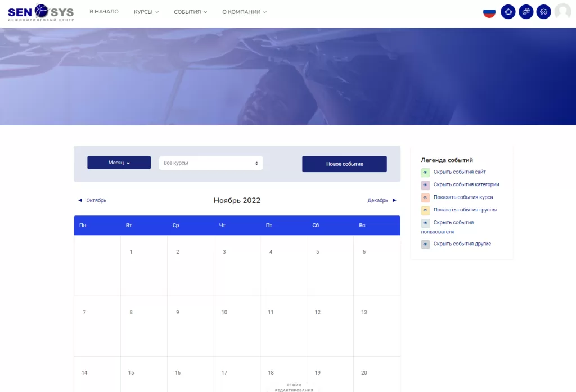This screenshot has height=392, width=576.
Task: Click the Пт column header
Action: (269, 225)
